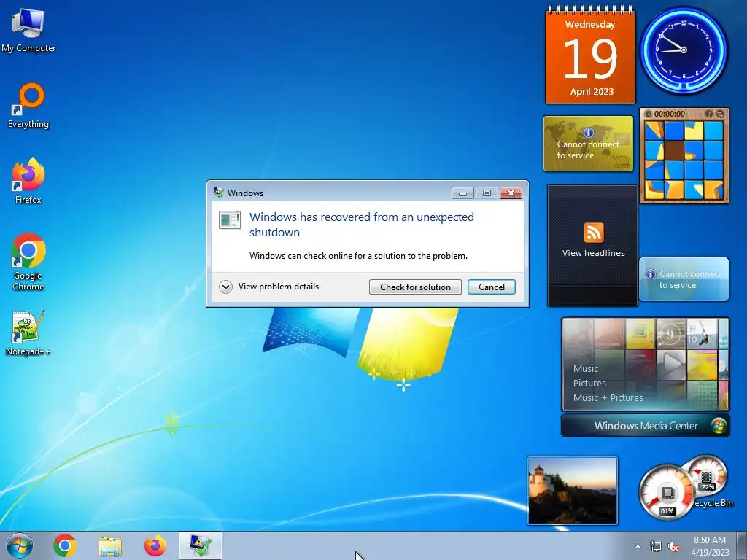
Task: Click the yellow currency gadget info icon
Action: 589,133
